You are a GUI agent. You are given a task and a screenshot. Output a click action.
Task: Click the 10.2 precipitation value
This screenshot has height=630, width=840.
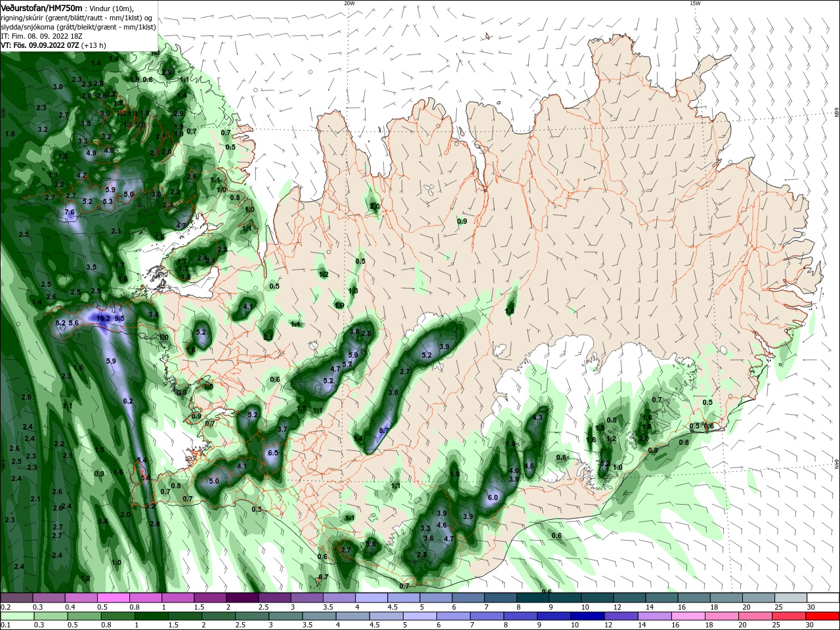pyautogui.click(x=103, y=318)
